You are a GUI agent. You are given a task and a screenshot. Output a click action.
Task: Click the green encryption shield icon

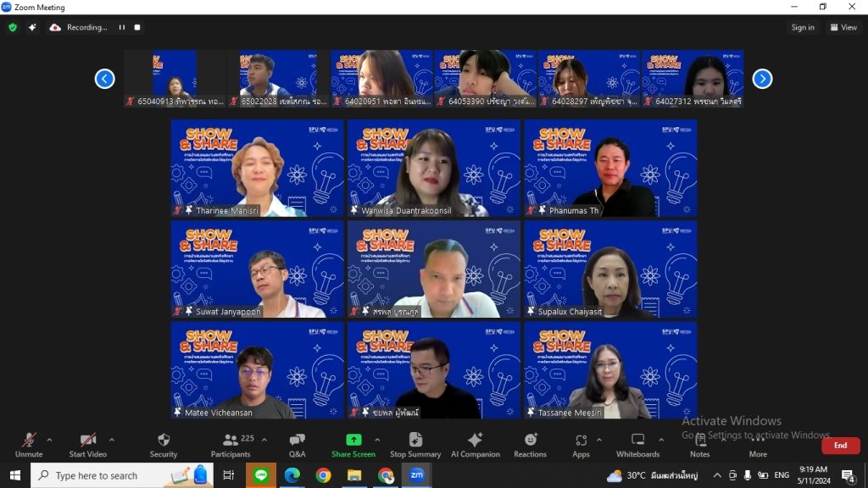13,27
